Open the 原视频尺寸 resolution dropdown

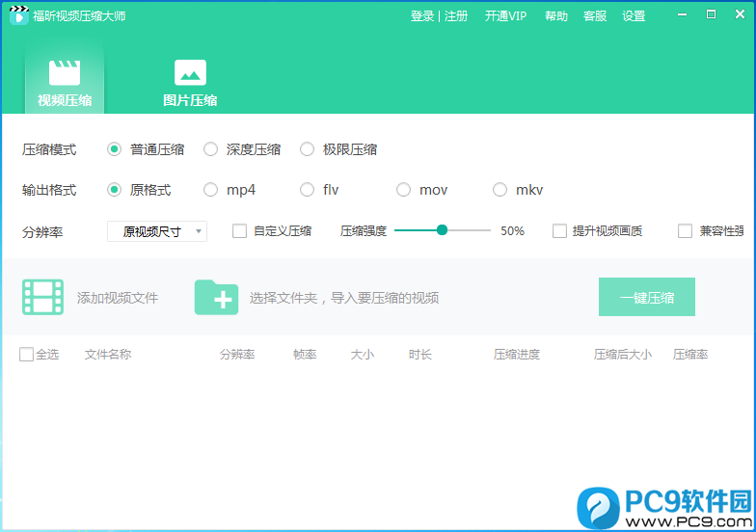pyautogui.click(x=157, y=231)
